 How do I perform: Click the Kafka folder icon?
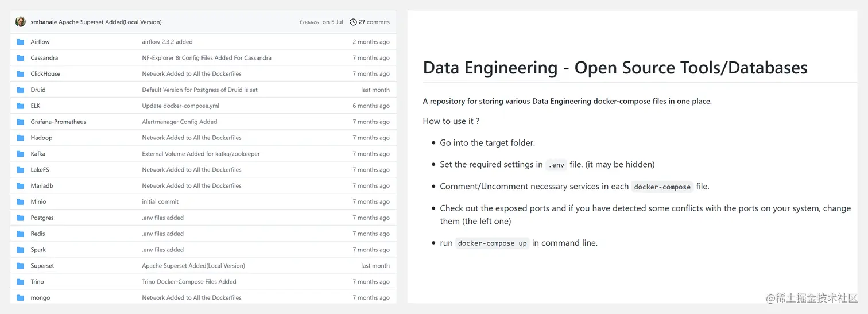pyautogui.click(x=21, y=154)
